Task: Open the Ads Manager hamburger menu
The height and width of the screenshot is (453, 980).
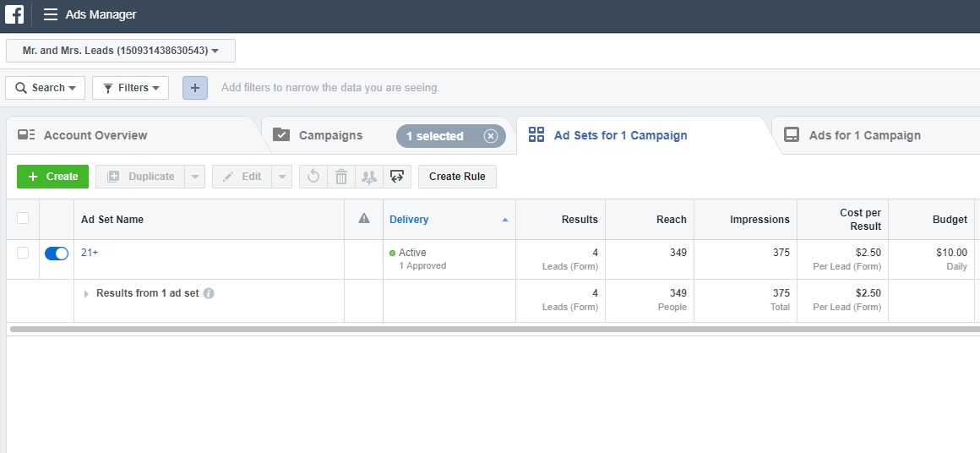Action: pyautogui.click(x=51, y=14)
